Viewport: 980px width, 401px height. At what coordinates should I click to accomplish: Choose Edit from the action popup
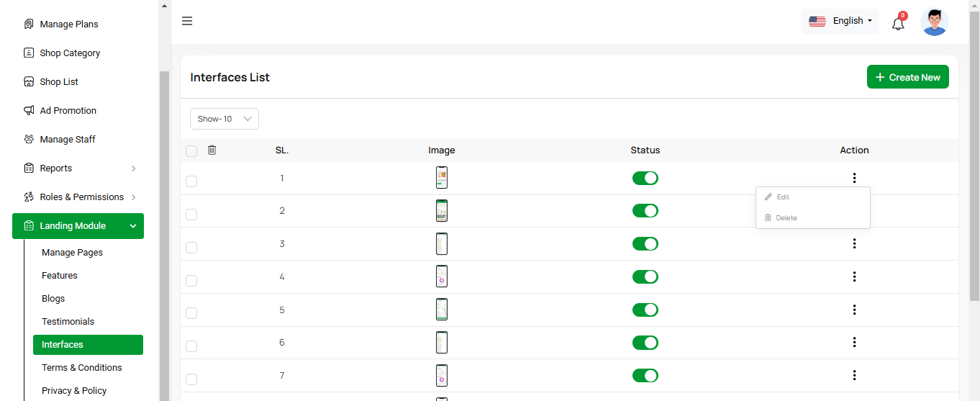tap(783, 197)
